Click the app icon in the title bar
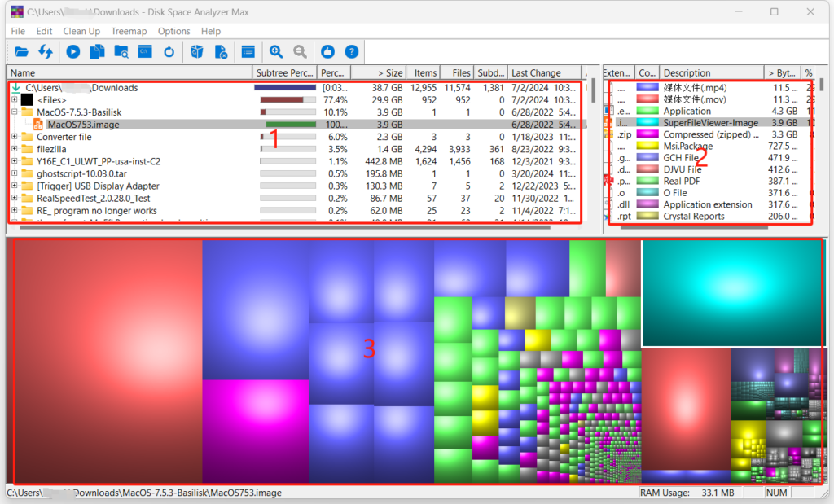 tap(17, 11)
